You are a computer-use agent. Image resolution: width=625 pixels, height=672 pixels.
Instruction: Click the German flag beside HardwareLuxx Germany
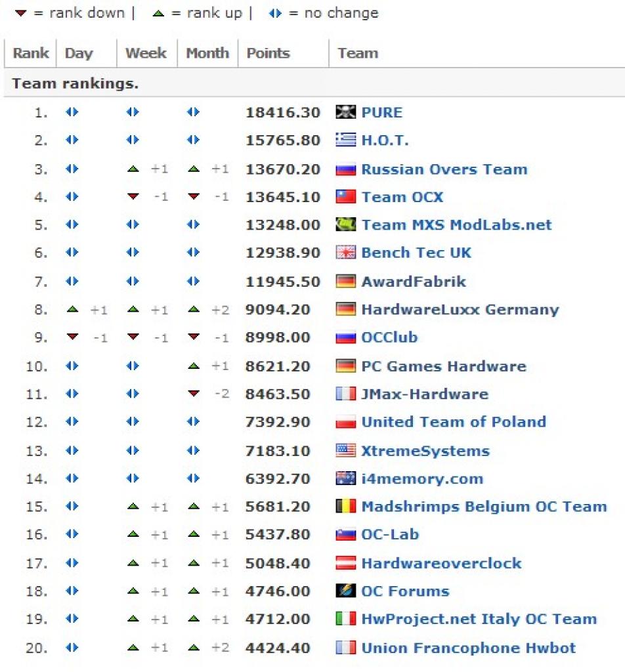pos(345,309)
